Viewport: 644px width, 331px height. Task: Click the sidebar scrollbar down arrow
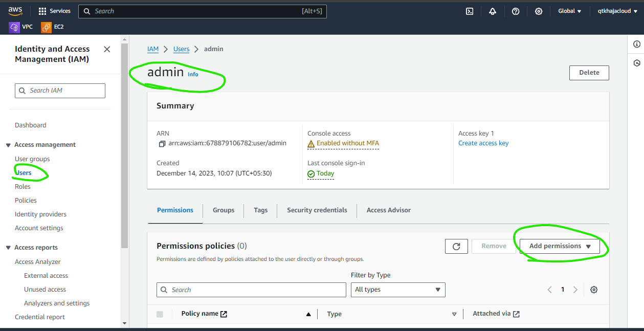click(x=125, y=323)
